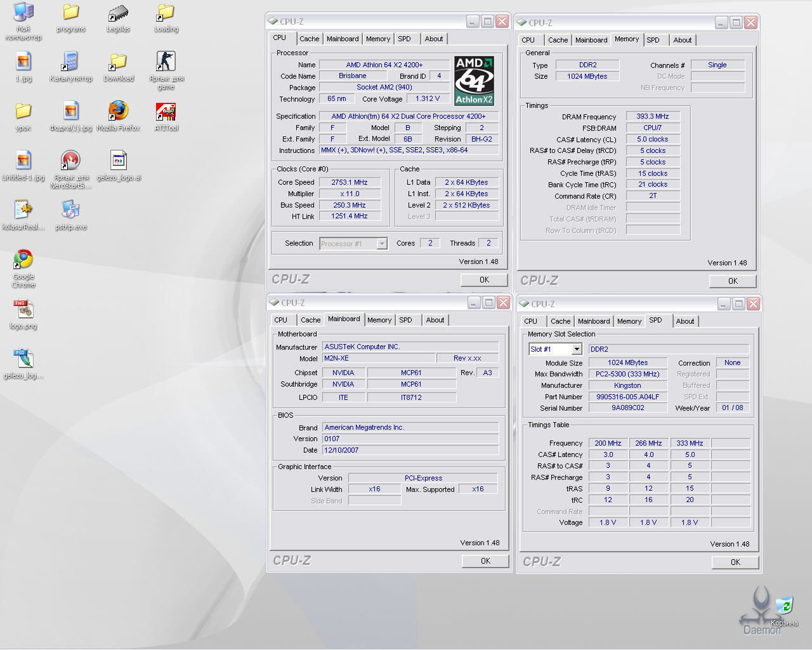Viewport: 812px width, 650px height.
Task: Open the My Computer desktop icon
Action: pos(23,13)
